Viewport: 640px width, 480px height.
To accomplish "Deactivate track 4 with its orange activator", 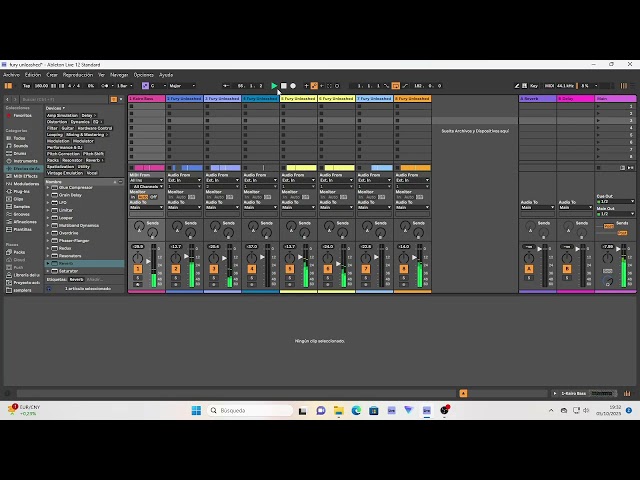I will 251,269.
